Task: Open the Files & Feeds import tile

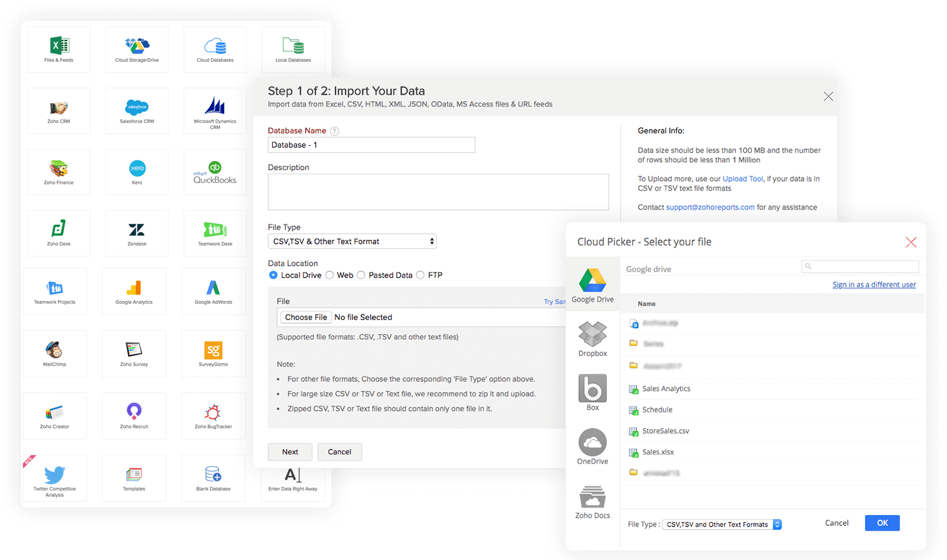Action: pyautogui.click(x=59, y=49)
